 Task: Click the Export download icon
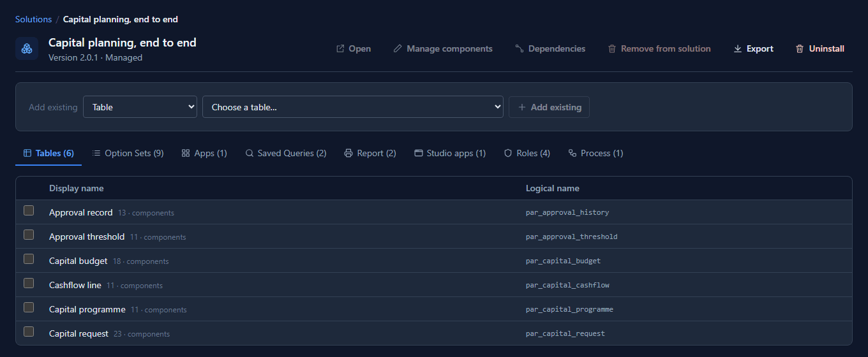[x=738, y=48]
